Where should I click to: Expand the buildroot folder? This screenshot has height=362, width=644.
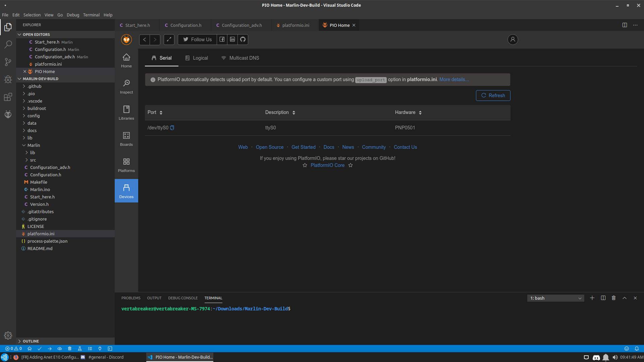pyautogui.click(x=37, y=109)
